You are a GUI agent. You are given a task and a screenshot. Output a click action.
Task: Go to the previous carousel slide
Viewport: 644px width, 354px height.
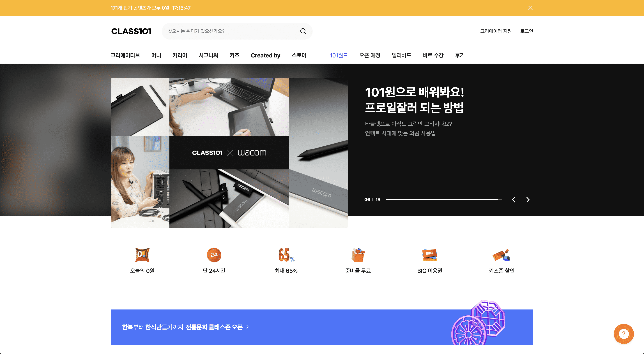pos(514,200)
